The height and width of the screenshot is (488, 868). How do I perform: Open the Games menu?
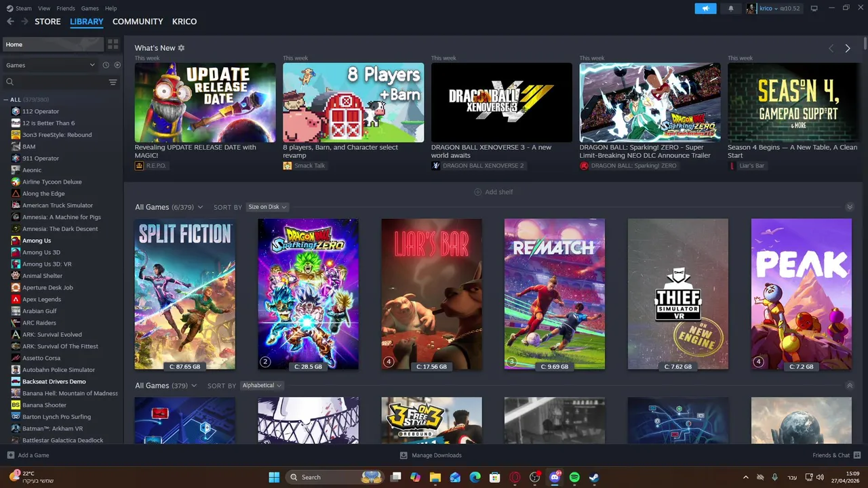tap(90, 8)
